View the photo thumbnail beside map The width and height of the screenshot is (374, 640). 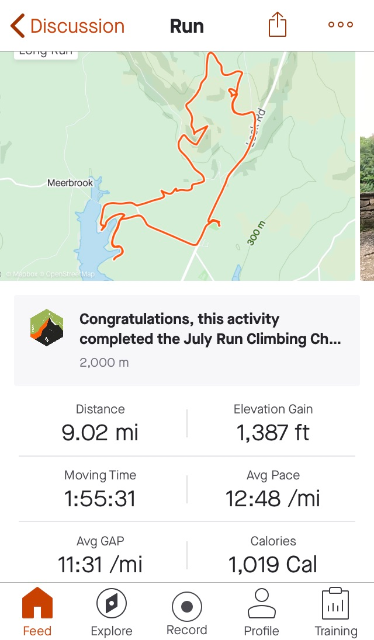point(367,208)
